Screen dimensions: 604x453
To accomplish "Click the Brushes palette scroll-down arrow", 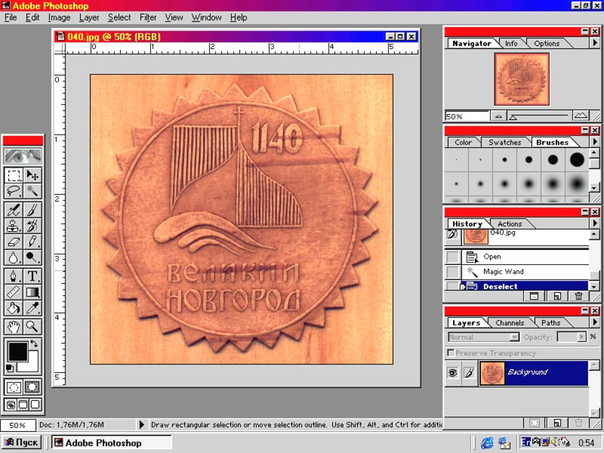I will click(x=594, y=187).
